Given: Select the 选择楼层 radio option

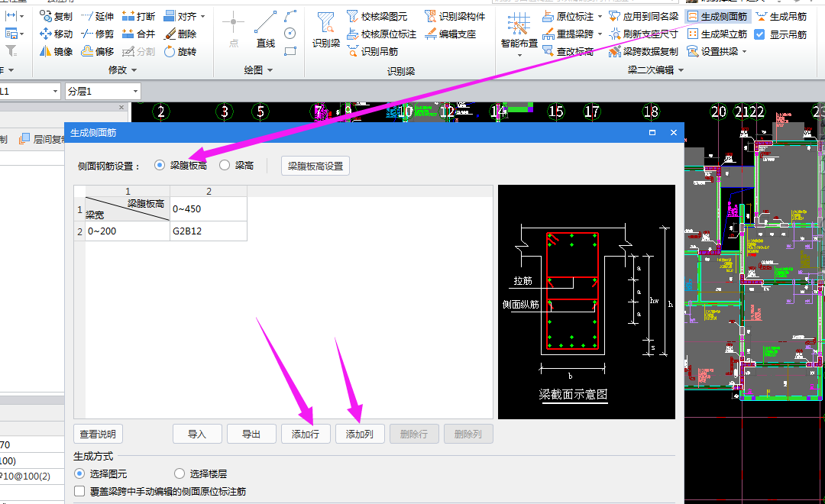Looking at the screenshot, I should click(180, 473).
